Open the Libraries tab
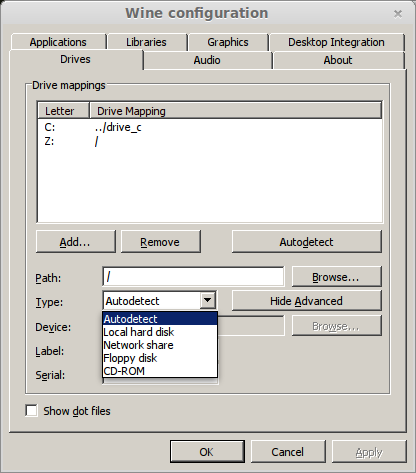416x473 pixels. tap(146, 42)
